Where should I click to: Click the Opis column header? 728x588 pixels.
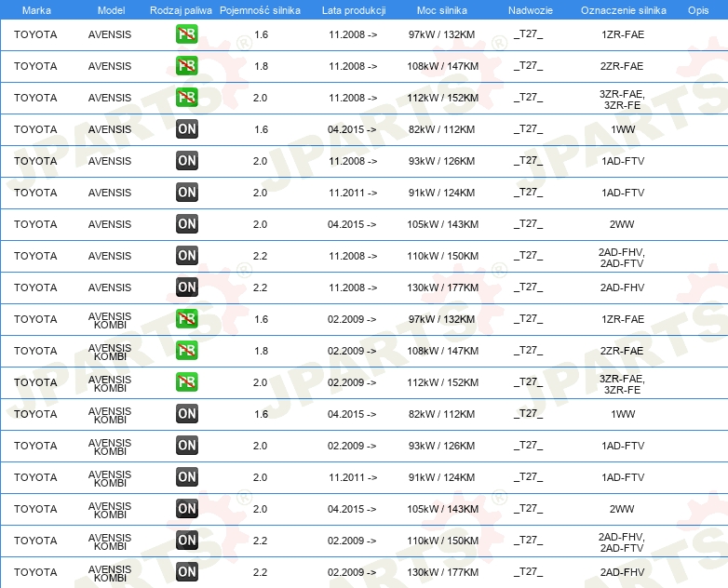pos(698,10)
